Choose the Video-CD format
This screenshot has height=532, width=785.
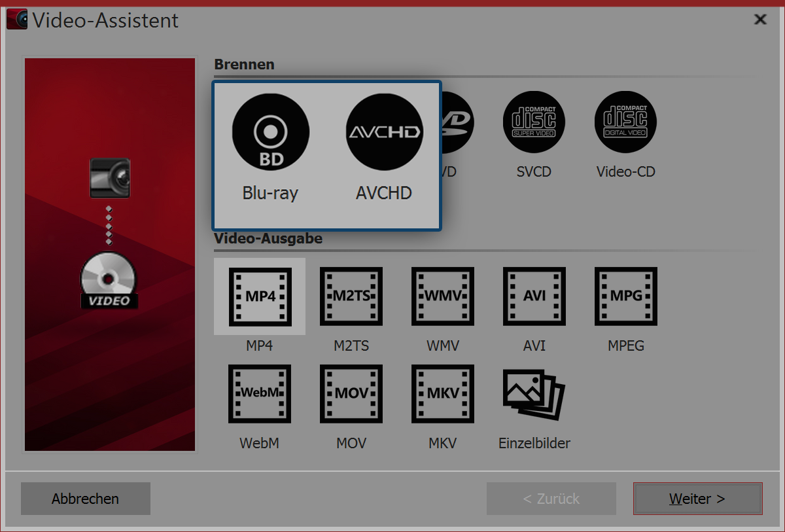(x=625, y=135)
